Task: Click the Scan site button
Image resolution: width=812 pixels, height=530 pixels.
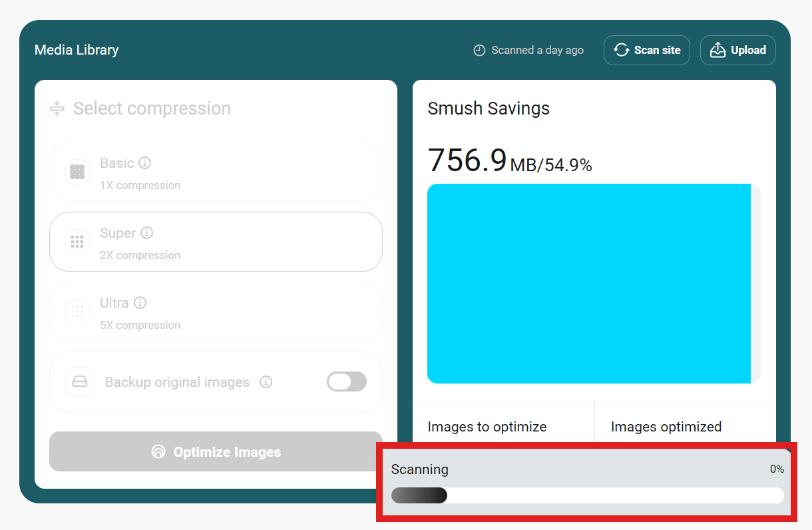Action: (x=647, y=50)
